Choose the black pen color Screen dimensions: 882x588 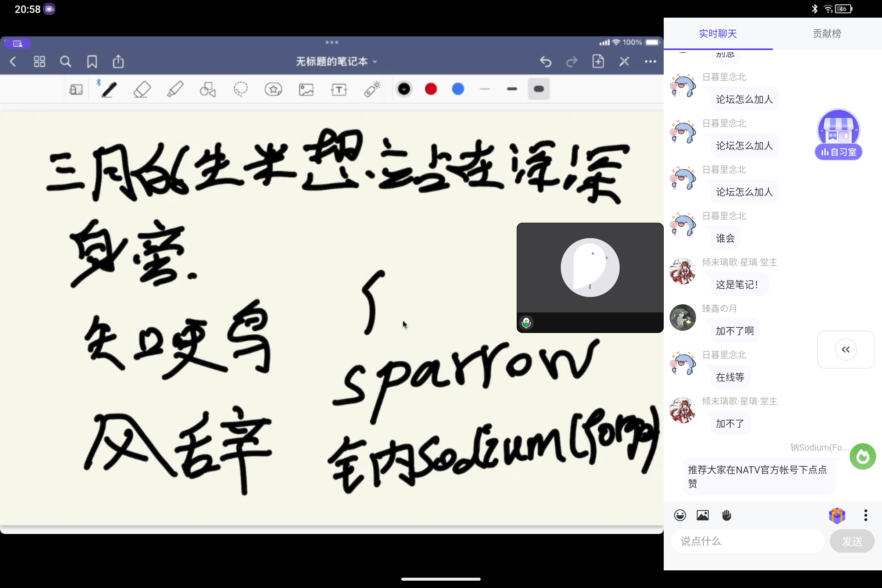404,89
